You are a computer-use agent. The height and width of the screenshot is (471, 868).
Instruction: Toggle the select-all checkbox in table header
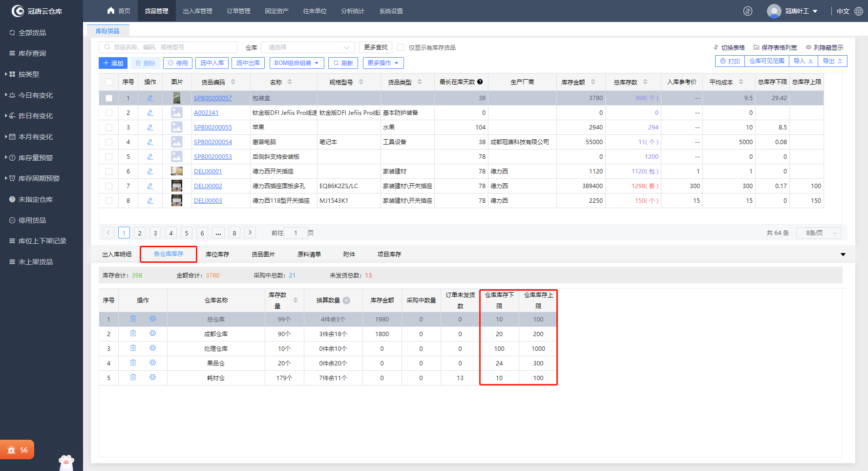[109, 82]
